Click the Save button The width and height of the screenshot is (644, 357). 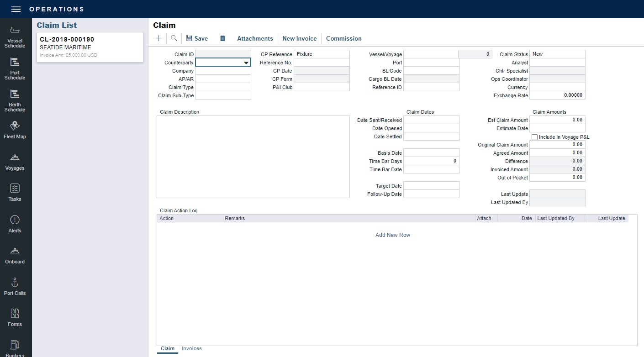pyautogui.click(x=197, y=38)
